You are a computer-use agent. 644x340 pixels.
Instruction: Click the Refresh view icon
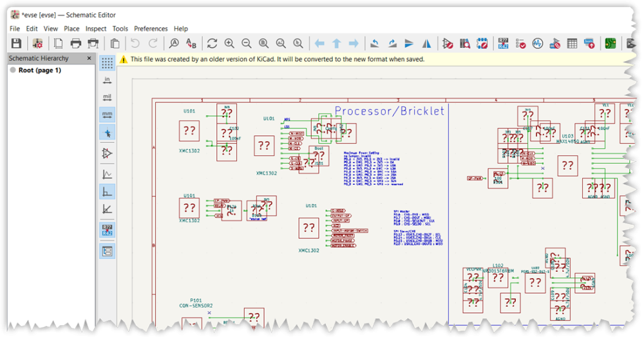click(212, 44)
